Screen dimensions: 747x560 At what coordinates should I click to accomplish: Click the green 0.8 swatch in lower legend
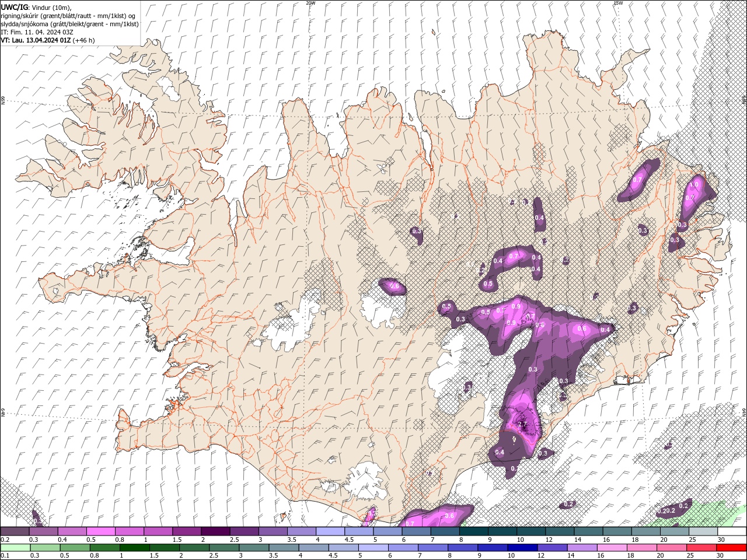point(104,548)
